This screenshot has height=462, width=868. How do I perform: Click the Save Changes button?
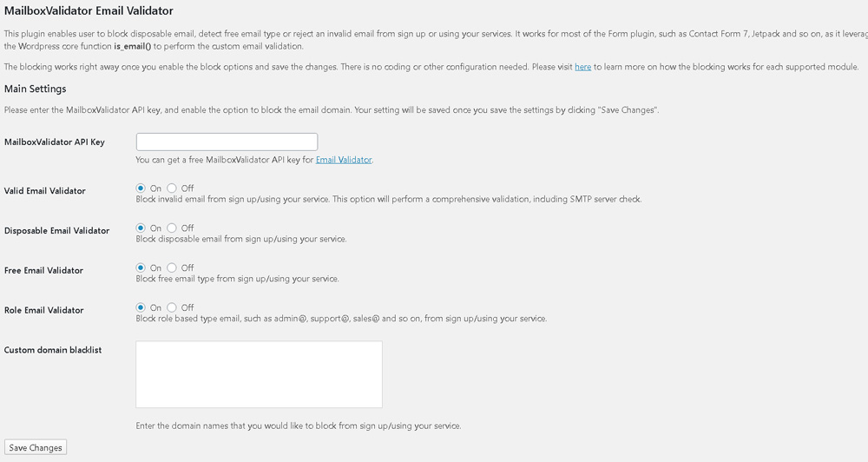pos(36,447)
